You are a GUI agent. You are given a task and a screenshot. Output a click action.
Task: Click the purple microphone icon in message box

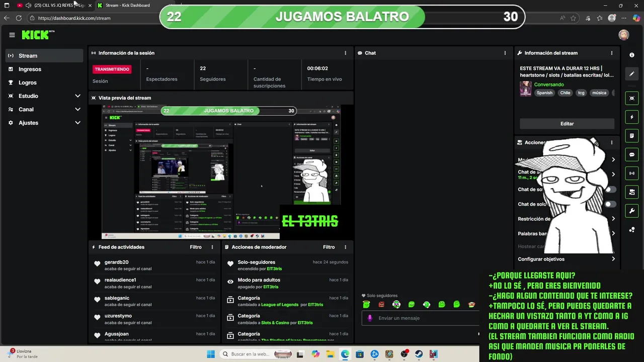370,318
